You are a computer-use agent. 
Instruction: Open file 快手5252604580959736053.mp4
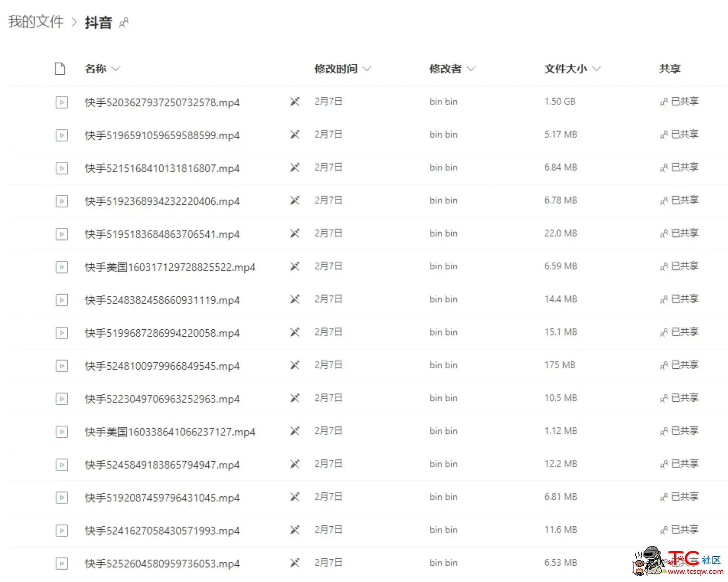coord(162,563)
